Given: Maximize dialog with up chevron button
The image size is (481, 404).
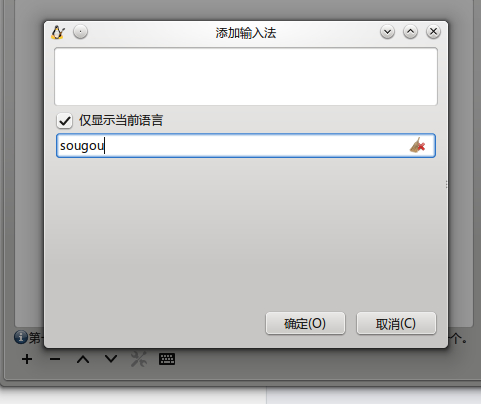Looking at the screenshot, I should [410, 32].
